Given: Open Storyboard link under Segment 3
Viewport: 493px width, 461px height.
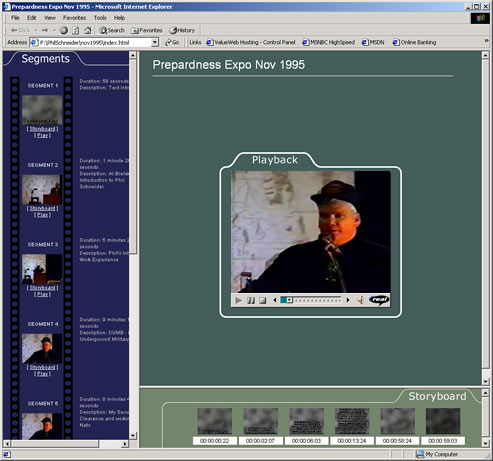Looking at the screenshot, I should [42, 288].
